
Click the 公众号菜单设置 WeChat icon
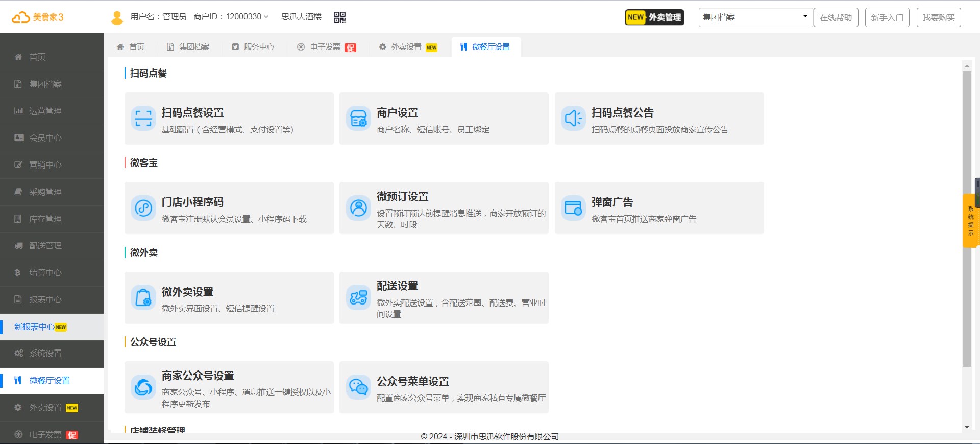pos(358,387)
